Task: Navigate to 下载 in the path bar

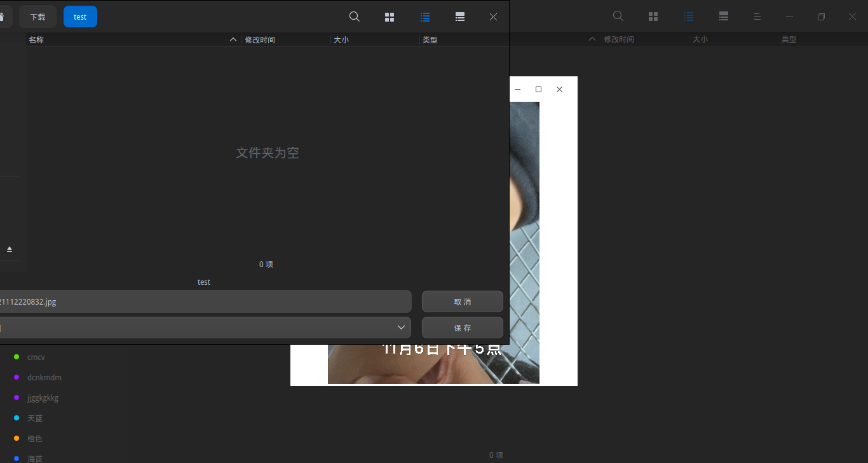Action: coord(37,17)
